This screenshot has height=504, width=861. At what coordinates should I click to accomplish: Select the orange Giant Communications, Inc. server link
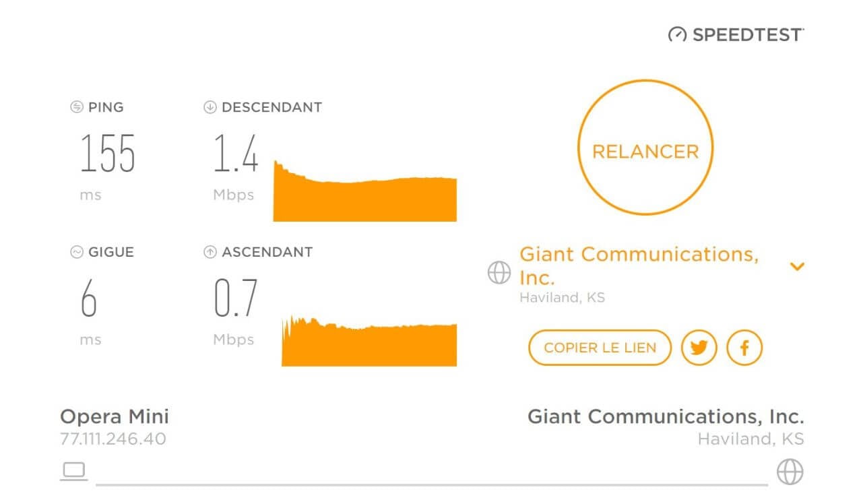[x=639, y=265]
